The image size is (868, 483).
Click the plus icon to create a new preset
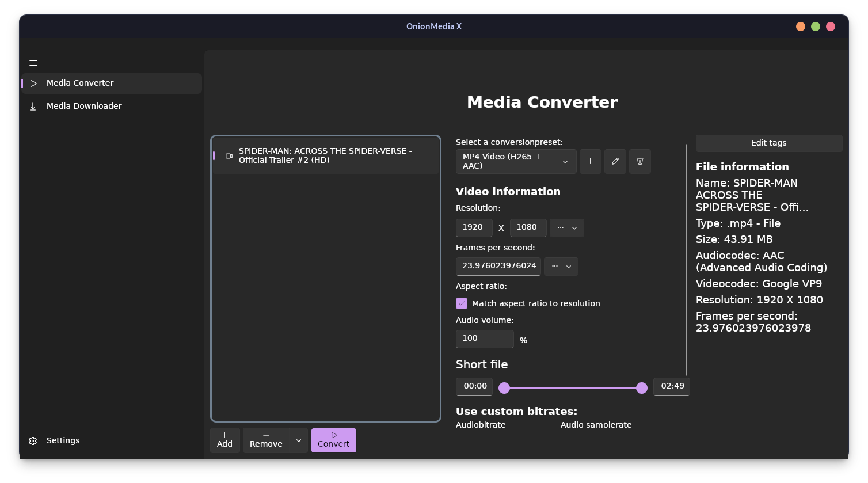tap(590, 161)
